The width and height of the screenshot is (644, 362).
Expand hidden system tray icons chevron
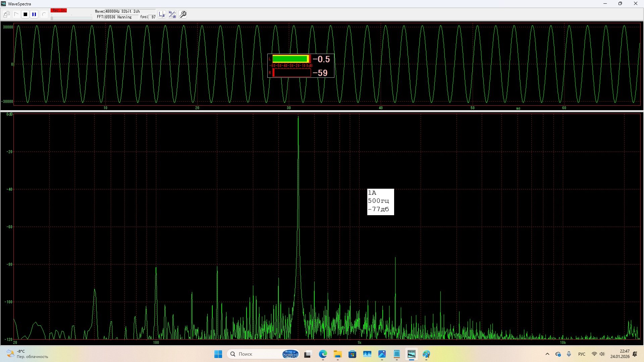(547, 354)
